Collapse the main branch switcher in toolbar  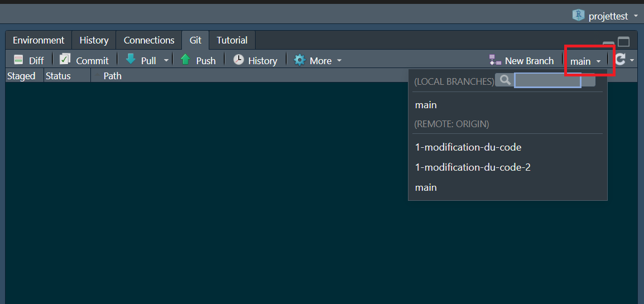click(585, 61)
